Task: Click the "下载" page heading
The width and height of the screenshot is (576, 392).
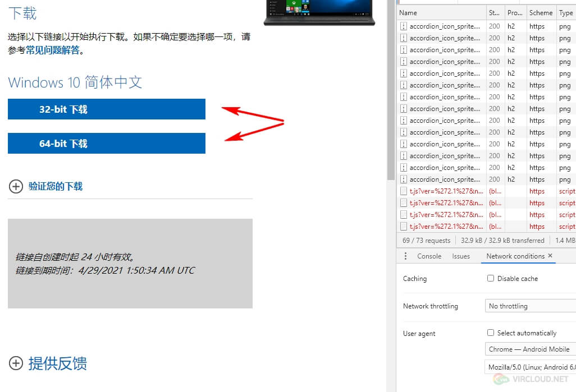Action: pos(22,13)
